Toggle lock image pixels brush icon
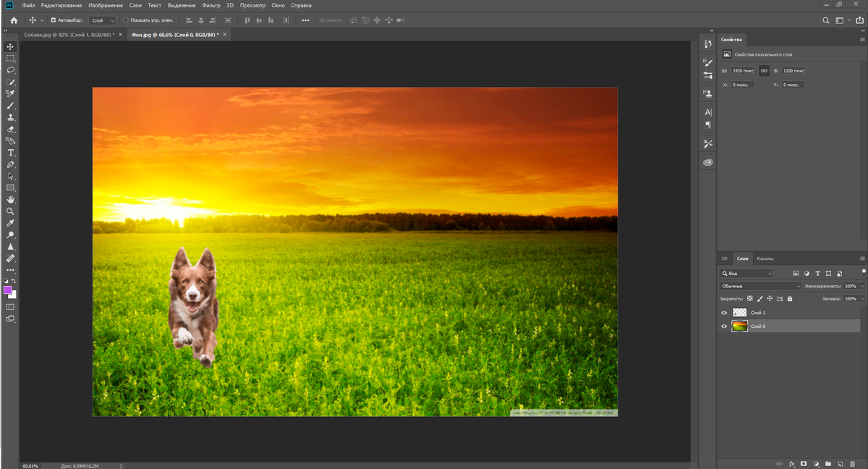The width and height of the screenshot is (868, 469). [759, 298]
